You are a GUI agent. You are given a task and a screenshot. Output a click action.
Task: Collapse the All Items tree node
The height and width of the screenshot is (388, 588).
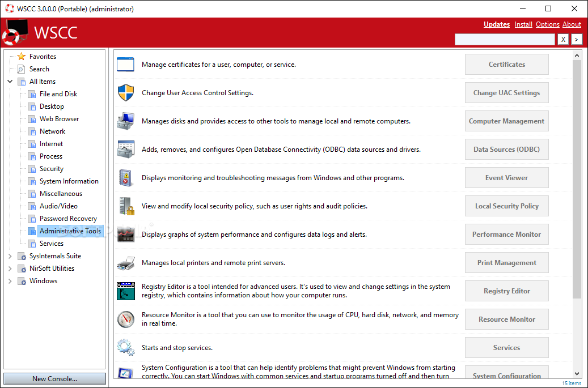coord(10,81)
